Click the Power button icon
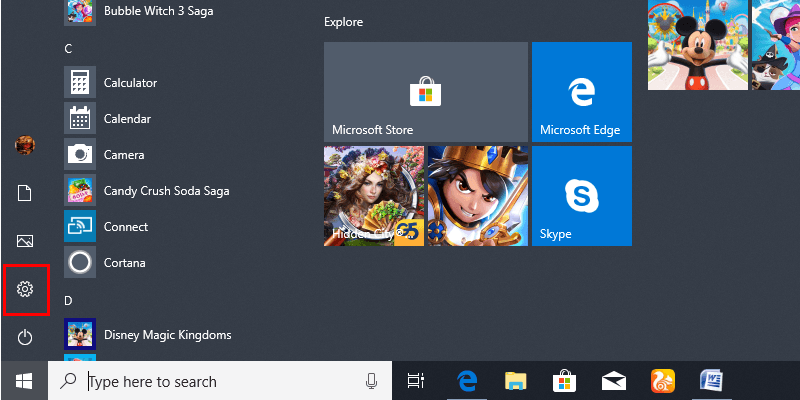Image resolution: width=800 pixels, height=400 pixels. [x=25, y=338]
